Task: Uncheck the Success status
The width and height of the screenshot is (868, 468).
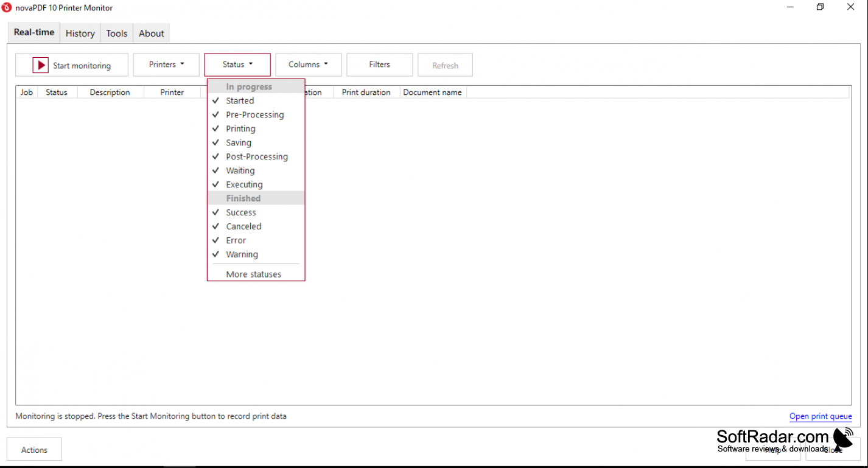Action: tap(256, 212)
